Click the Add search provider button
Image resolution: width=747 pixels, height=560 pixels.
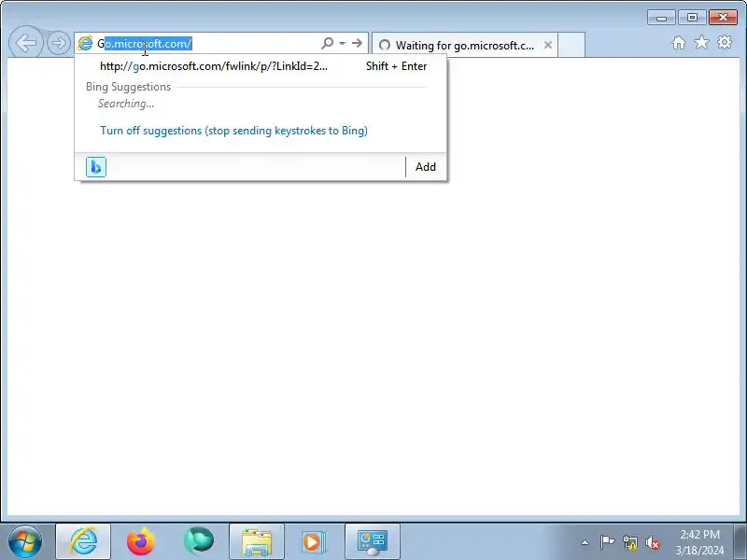click(426, 167)
